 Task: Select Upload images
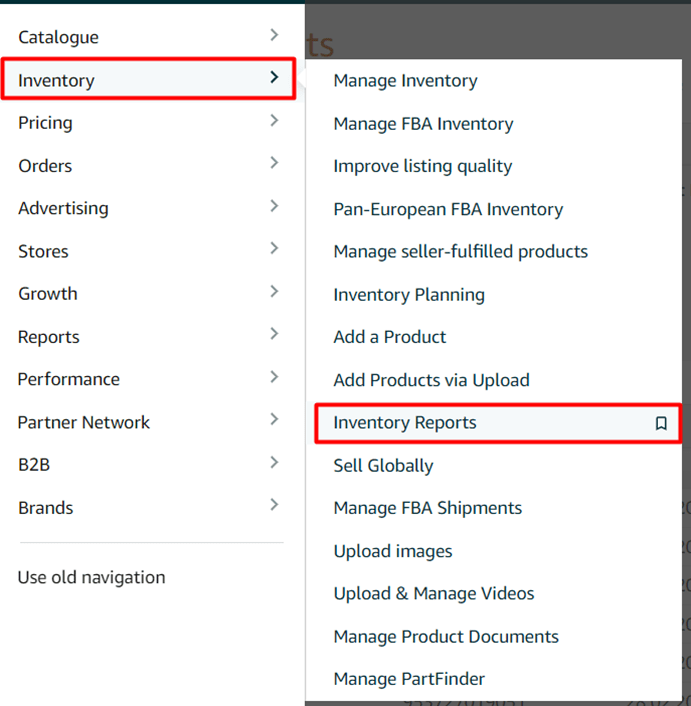[393, 551]
